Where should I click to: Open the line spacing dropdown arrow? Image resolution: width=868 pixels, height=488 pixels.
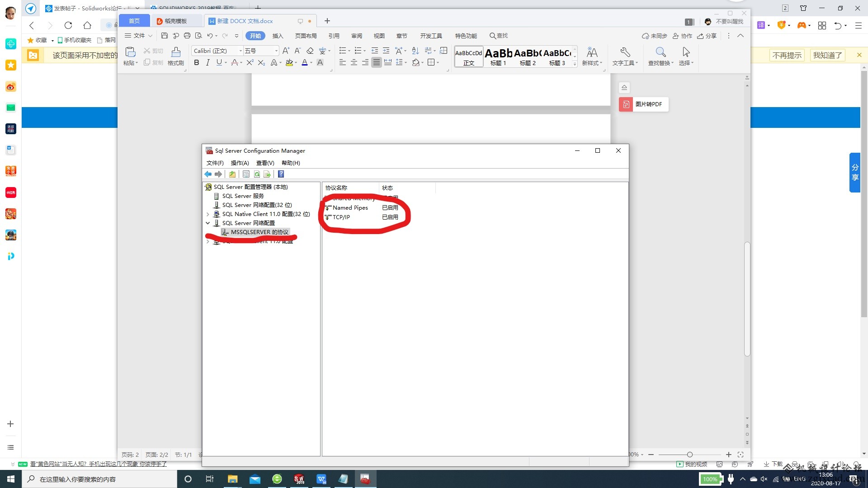tap(406, 63)
